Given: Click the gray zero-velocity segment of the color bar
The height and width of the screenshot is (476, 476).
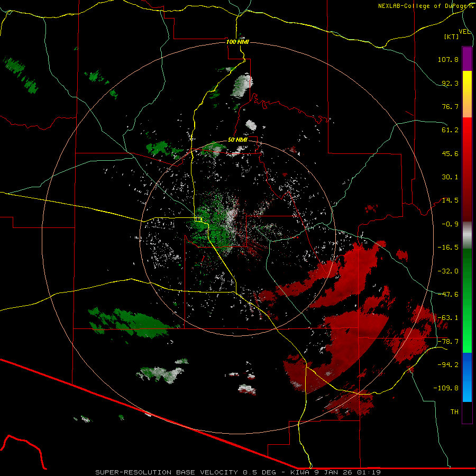Looking at the screenshot, I should 467,235.
